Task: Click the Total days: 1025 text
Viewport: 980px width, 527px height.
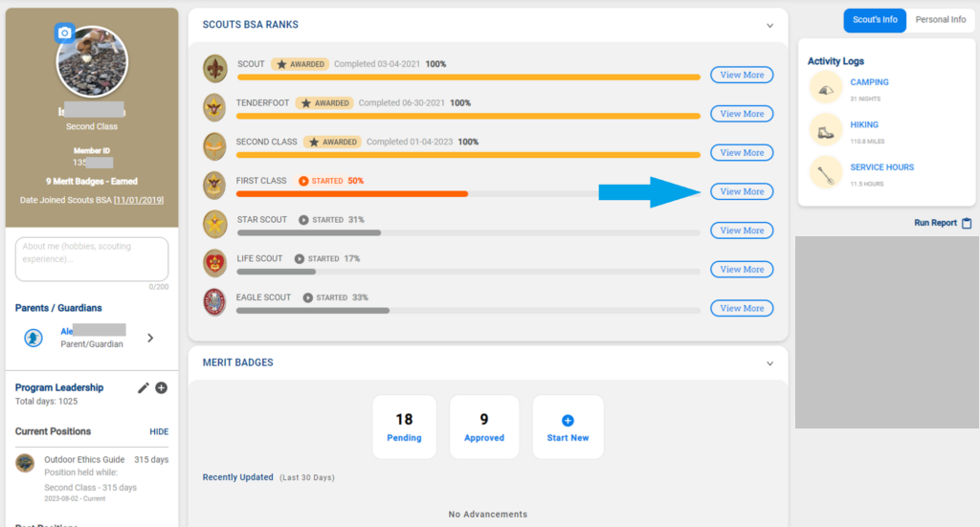Action: tap(46, 402)
